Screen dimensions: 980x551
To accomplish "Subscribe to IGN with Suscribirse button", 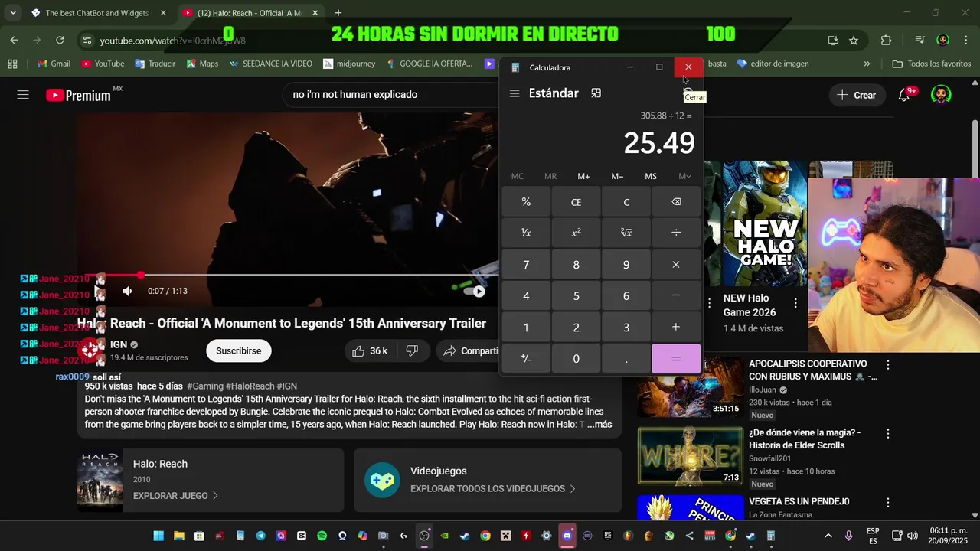I will pos(238,350).
